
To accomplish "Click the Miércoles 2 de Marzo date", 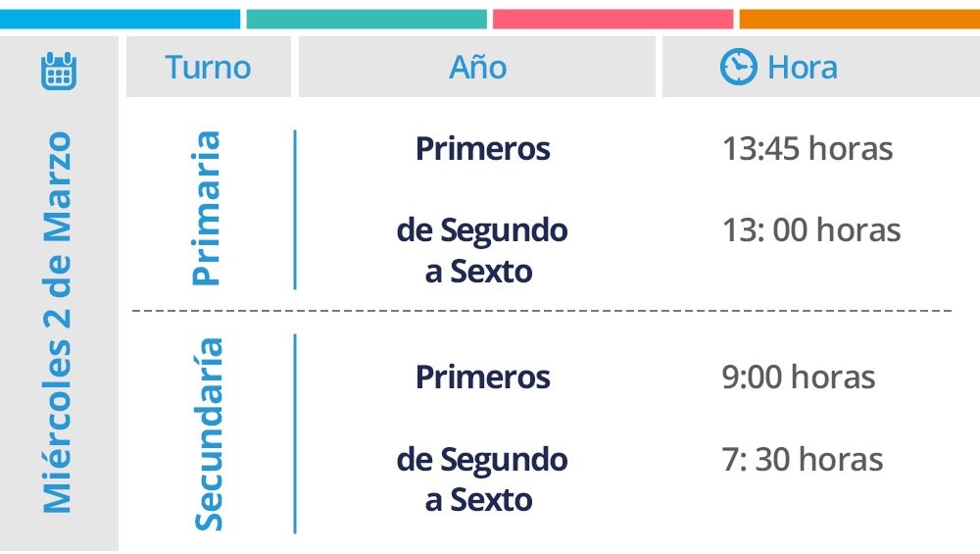I will click(57, 322).
